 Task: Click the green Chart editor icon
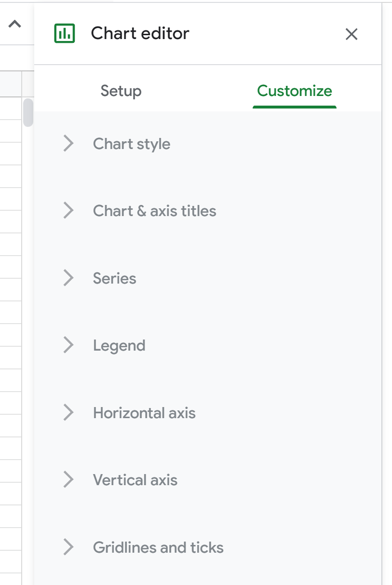click(65, 33)
